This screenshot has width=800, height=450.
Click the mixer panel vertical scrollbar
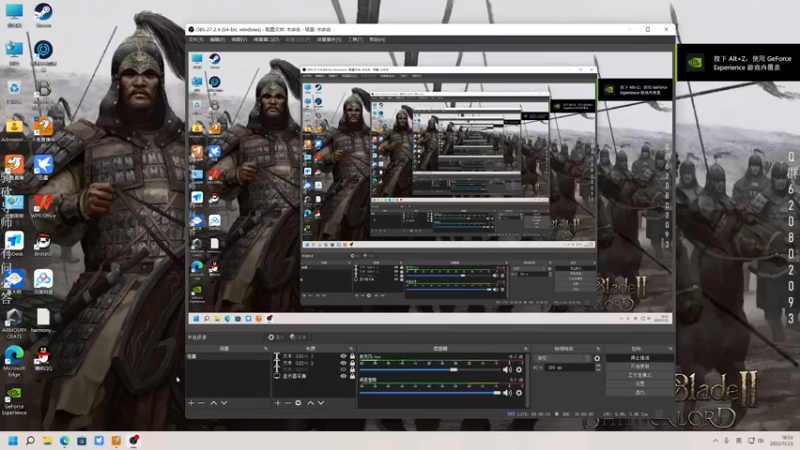coord(527,380)
